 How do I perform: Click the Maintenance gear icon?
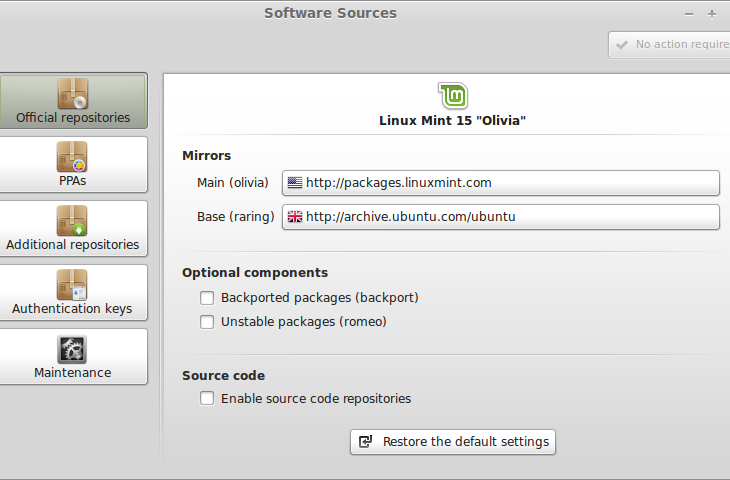(72, 349)
